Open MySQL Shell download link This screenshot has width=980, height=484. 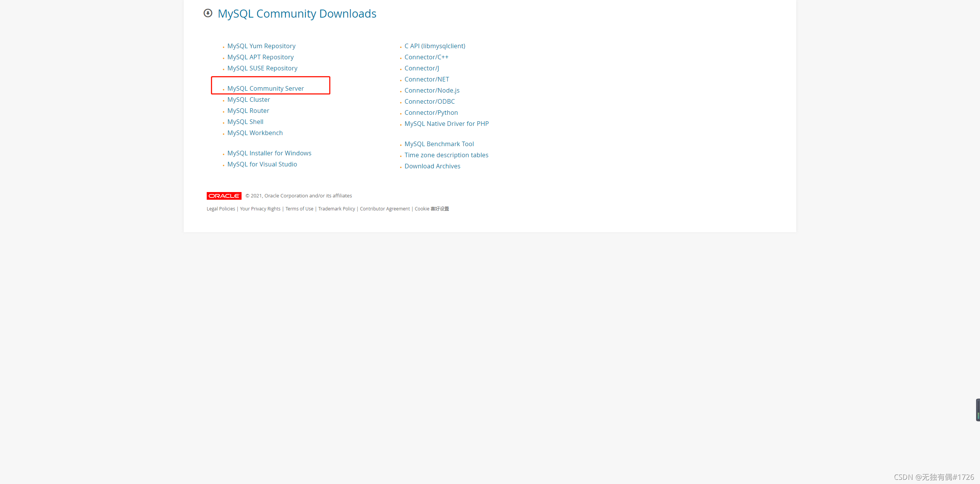point(245,122)
